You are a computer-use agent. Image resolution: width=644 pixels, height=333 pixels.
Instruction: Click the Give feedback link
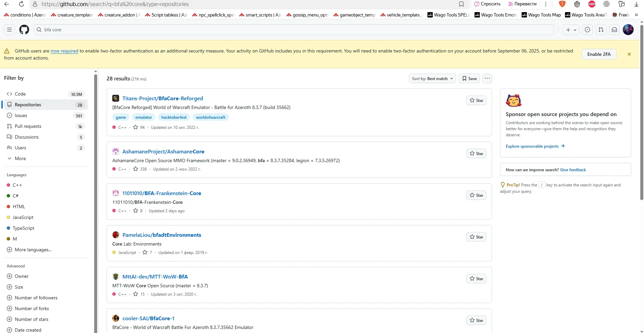coord(573,170)
